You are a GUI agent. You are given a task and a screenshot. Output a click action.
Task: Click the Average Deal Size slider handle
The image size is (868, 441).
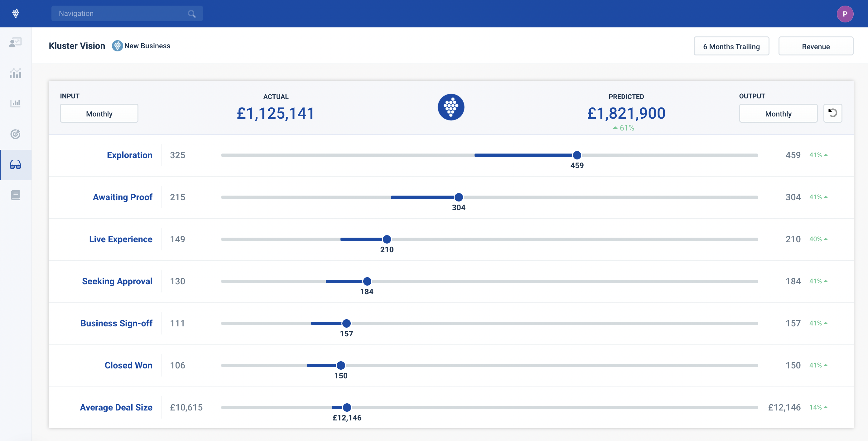(347, 407)
